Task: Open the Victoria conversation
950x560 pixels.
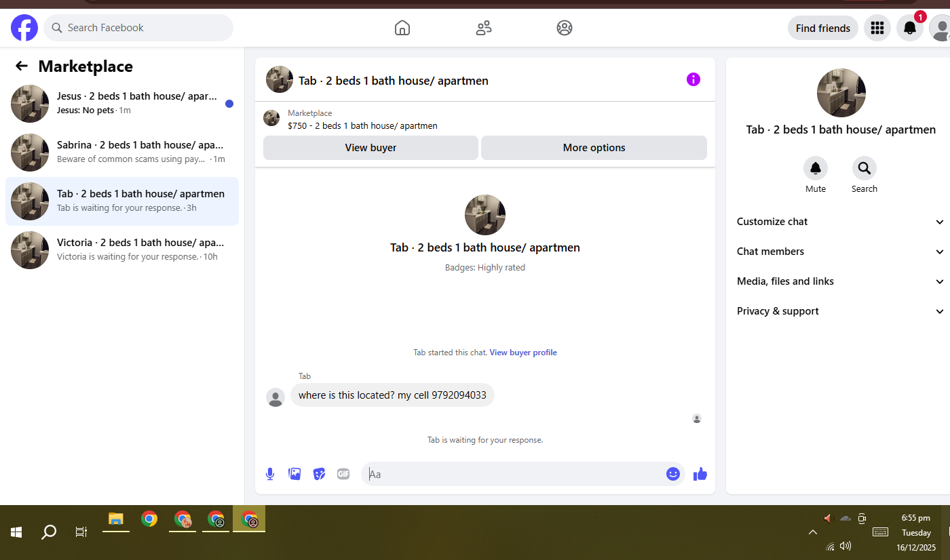Action: (x=122, y=249)
